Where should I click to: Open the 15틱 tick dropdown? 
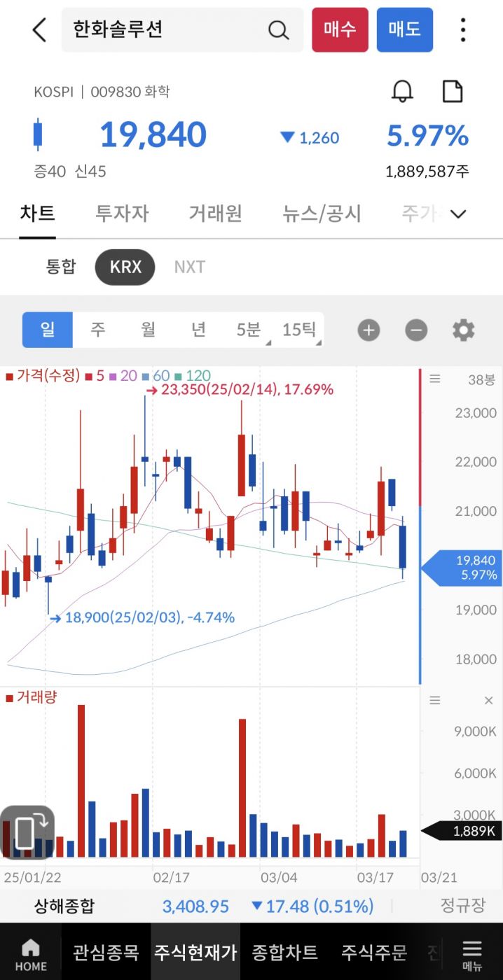[300, 330]
